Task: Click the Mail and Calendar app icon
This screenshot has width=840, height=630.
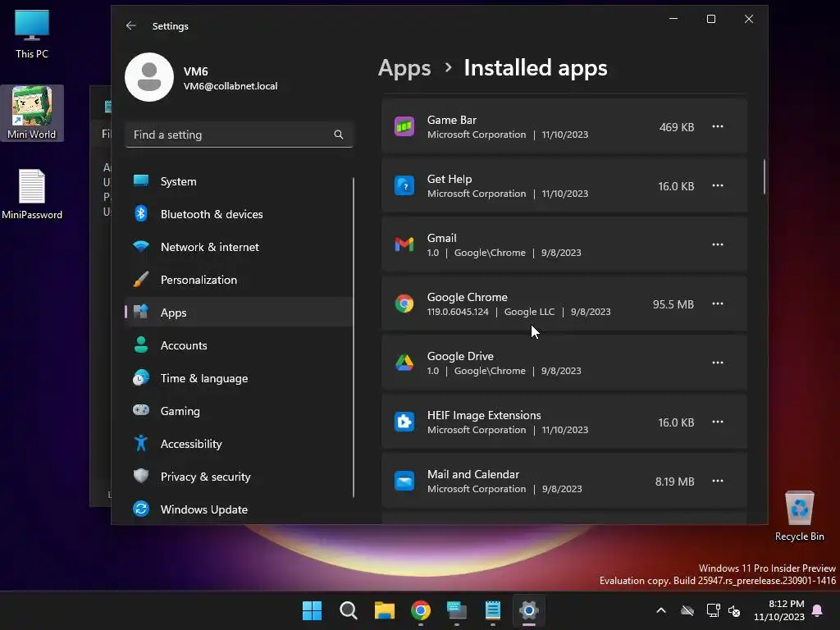Action: tap(404, 481)
